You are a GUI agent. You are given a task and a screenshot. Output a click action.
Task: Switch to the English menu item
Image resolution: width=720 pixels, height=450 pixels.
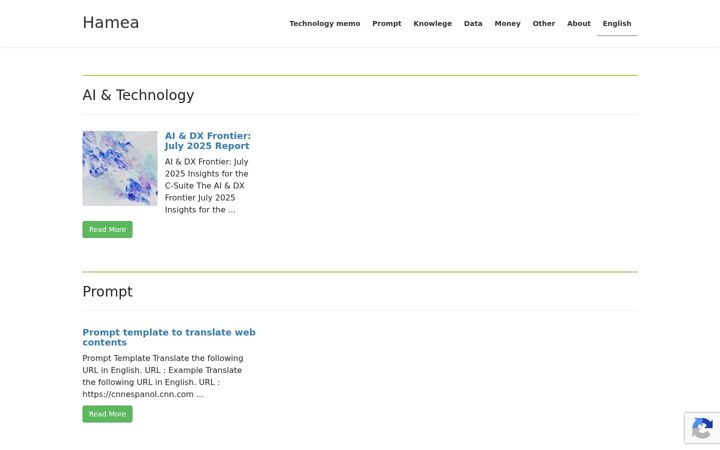pos(617,23)
